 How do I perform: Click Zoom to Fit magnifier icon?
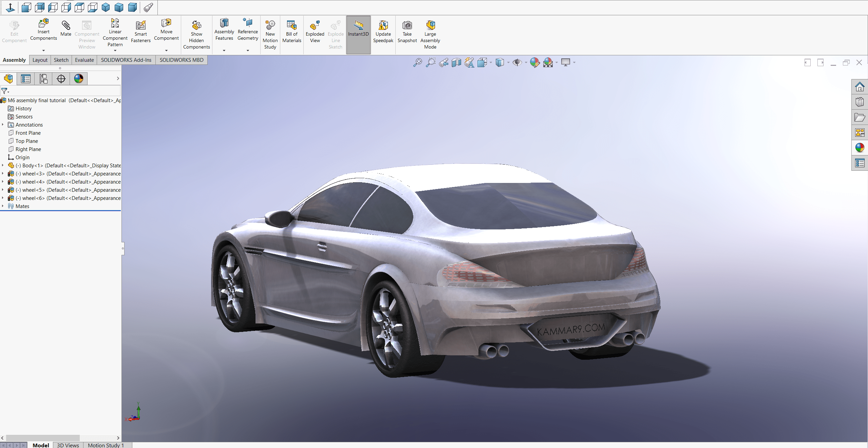tap(417, 62)
